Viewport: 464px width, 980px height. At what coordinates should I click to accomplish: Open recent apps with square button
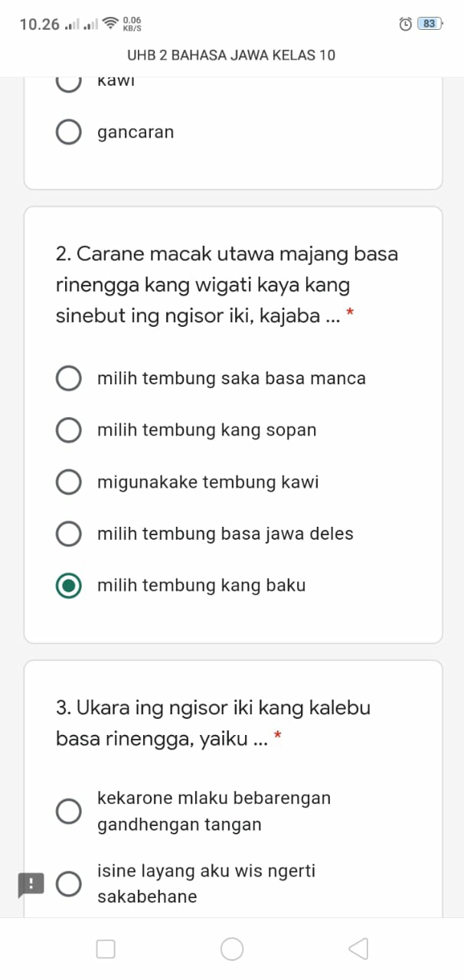tap(106, 949)
